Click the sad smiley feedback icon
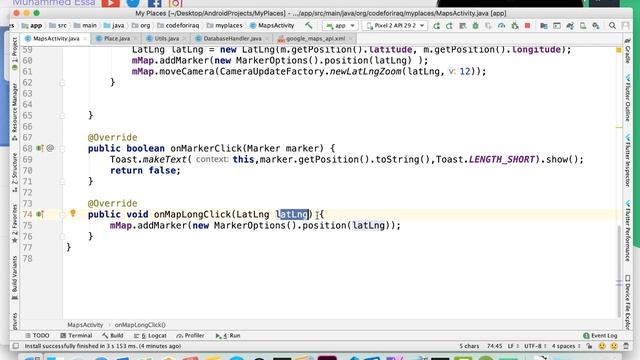This screenshot has width=640, height=360. click(x=614, y=346)
